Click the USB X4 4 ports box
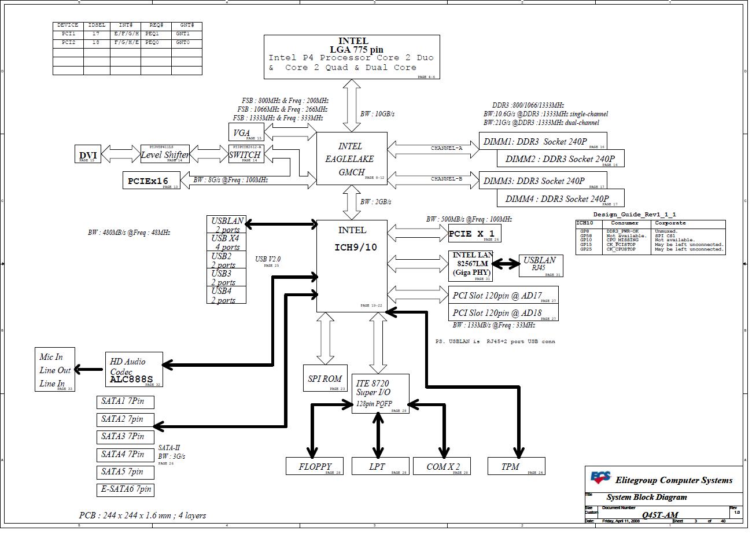 click(227, 242)
